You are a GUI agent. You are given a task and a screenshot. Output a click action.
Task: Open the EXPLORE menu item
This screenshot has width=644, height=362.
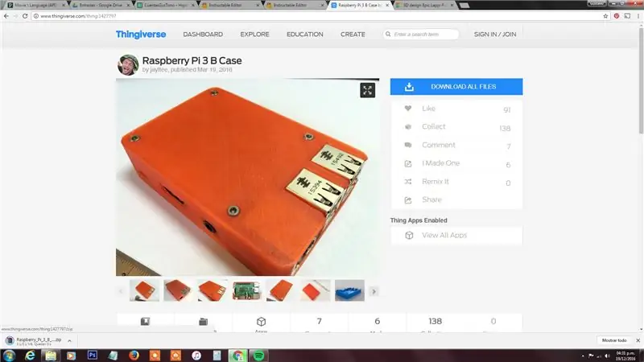pos(254,35)
